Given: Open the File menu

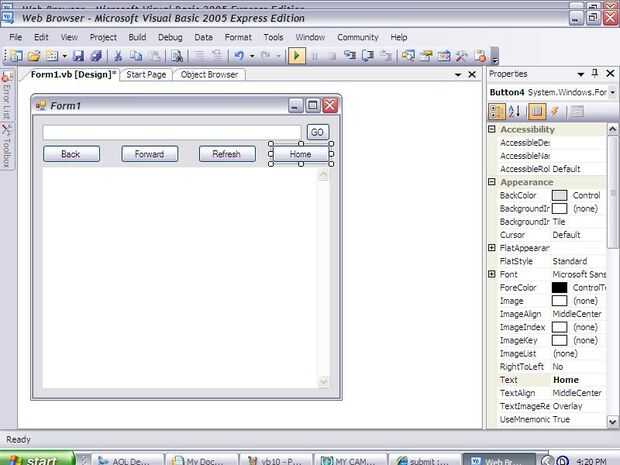Looking at the screenshot, I should (16, 37).
